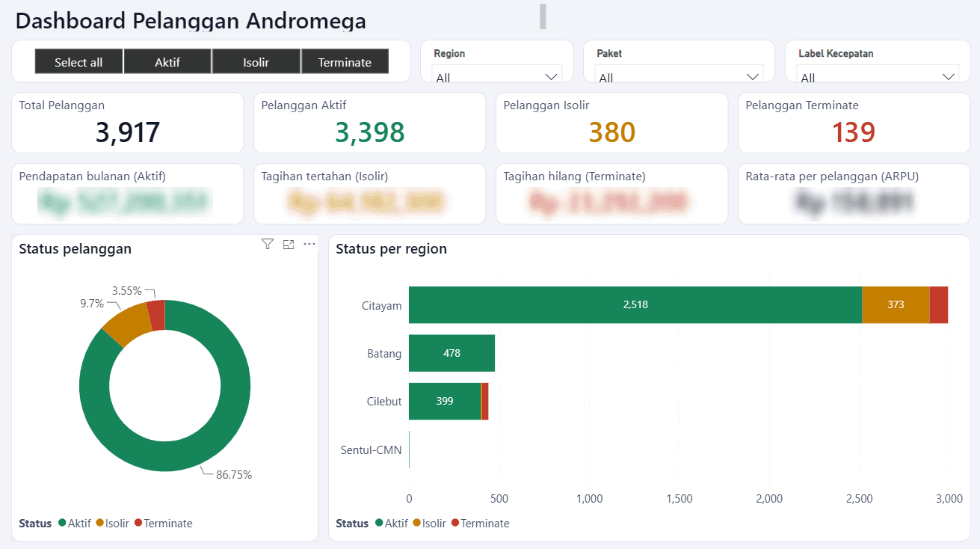The height and width of the screenshot is (549, 980).
Task: Click Cilebut Aktif bar 399
Action: pos(445,401)
